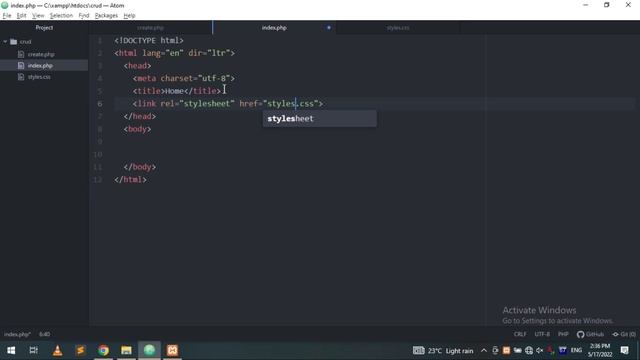Viewport: 640px width, 360px height.
Task: Click the crud folder icon
Action: click(14, 42)
